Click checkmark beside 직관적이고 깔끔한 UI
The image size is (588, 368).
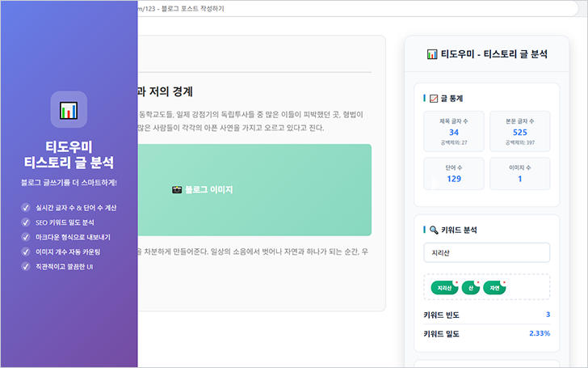click(26, 267)
